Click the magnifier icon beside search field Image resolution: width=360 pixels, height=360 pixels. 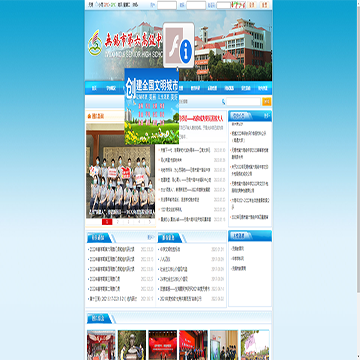pyautogui.click(x=223, y=102)
